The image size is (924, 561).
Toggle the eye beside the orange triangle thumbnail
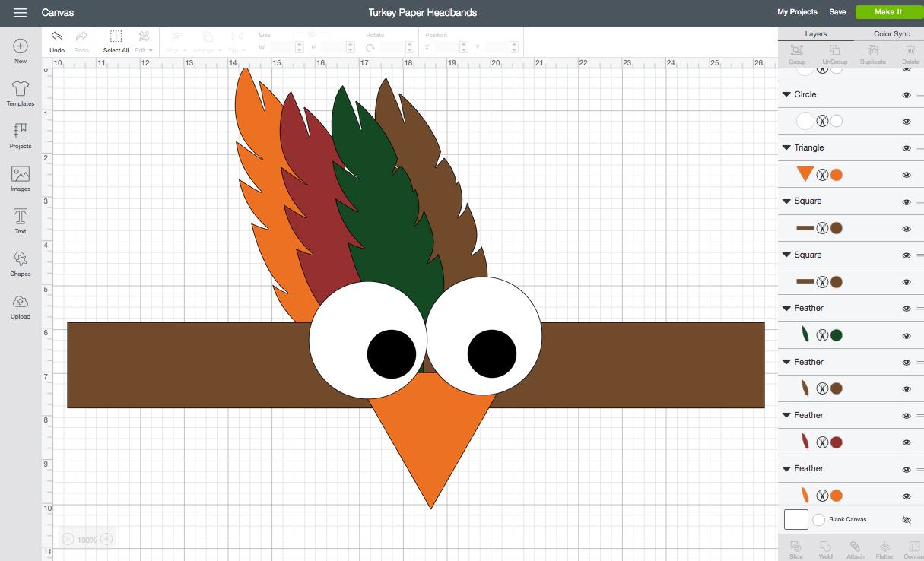[907, 175]
